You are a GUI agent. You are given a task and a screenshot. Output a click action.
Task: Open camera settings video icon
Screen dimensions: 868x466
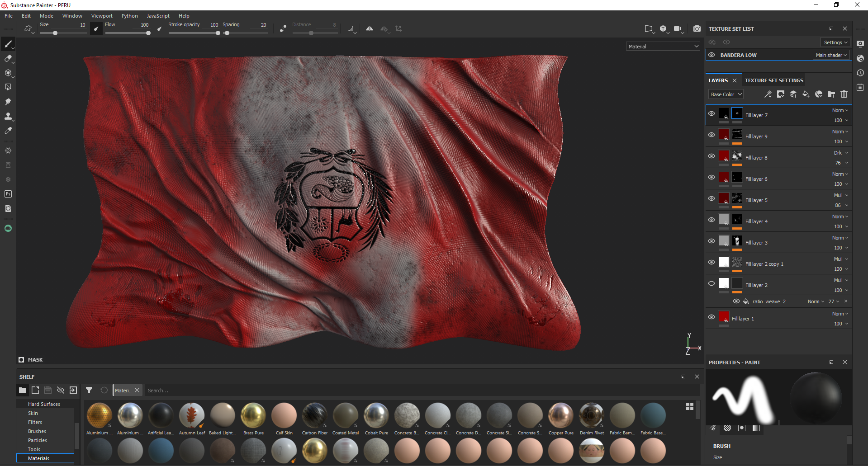click(x=678, y=28)
